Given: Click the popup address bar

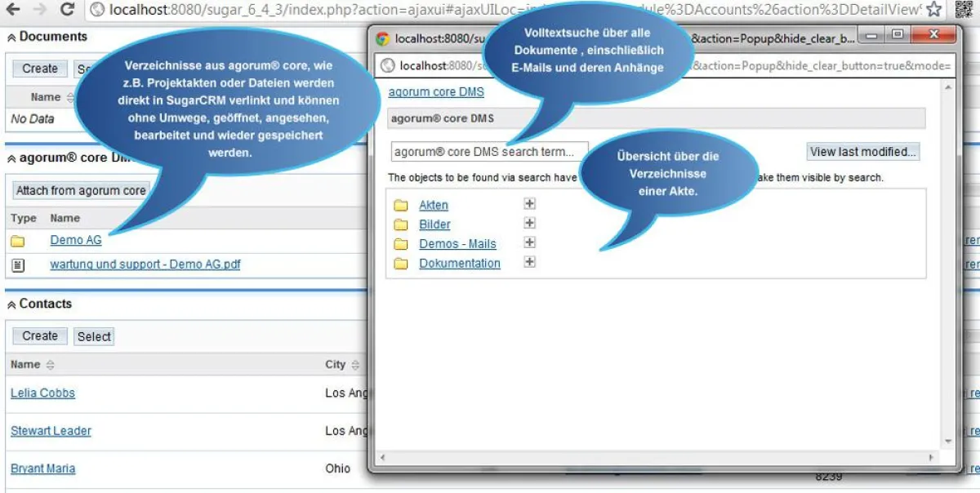Looking at the screenshot, I should click(666, 66).
